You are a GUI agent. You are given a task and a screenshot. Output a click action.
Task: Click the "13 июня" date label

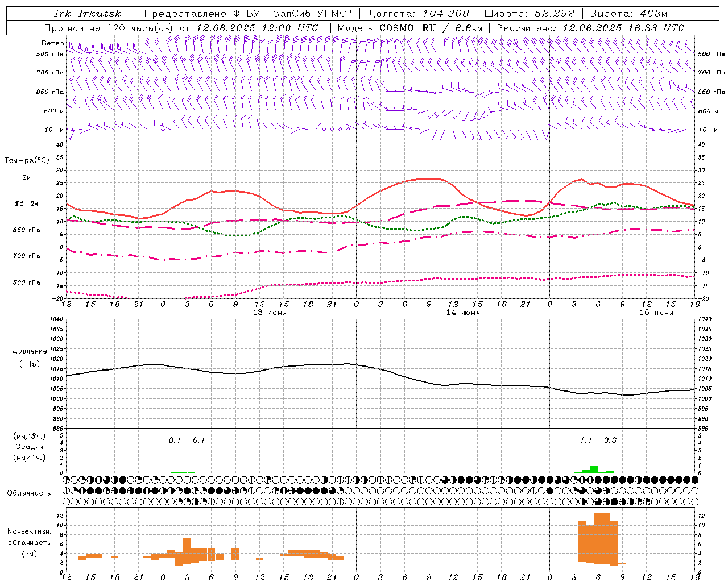point(270,313)
